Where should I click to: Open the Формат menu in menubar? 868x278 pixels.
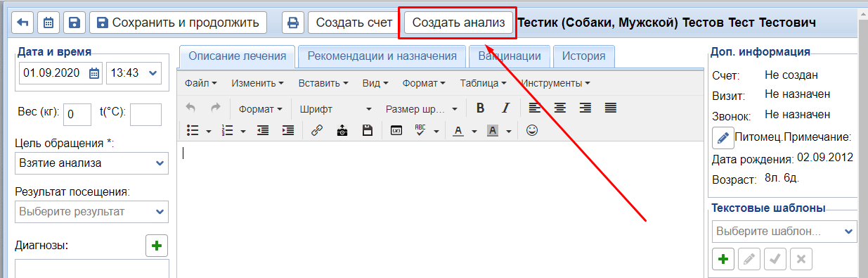point(424,83)
